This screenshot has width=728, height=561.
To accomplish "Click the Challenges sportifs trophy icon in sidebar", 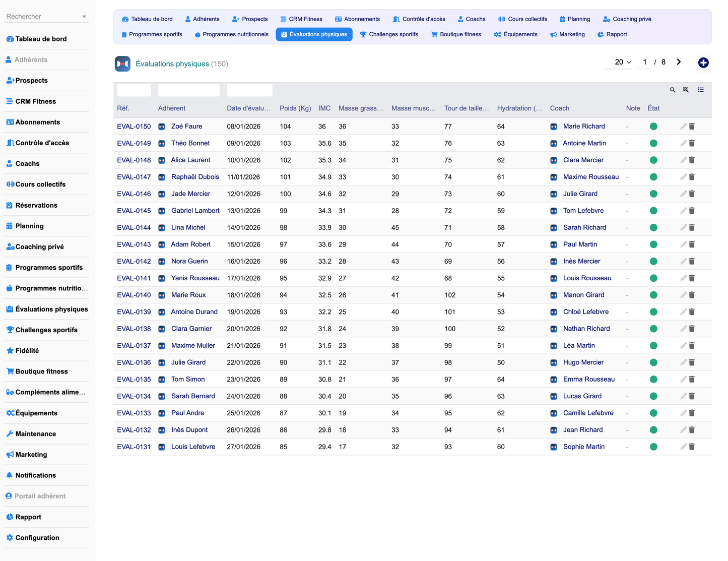I will 10,330.
